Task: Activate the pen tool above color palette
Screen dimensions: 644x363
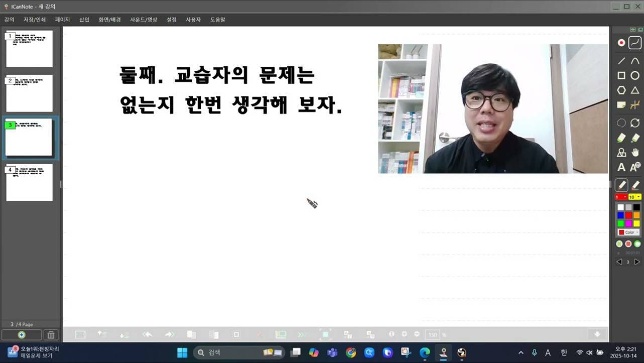Action: point(621,185)
